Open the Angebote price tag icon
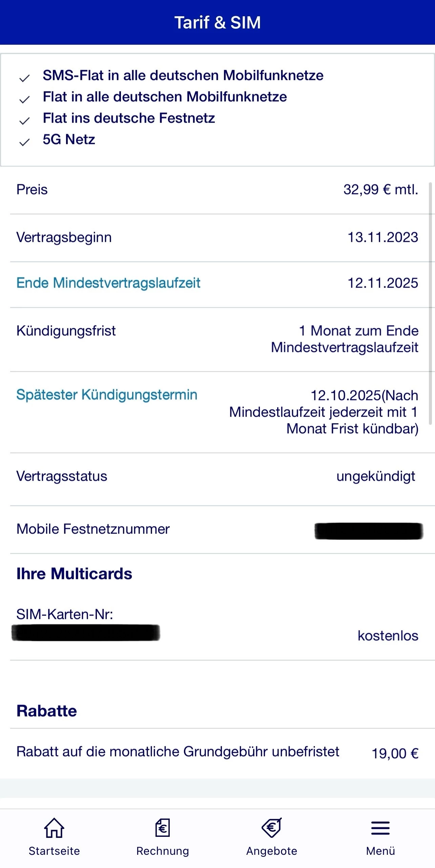The image size is (435, 868). pyautogui.click(x=272, y=828)
